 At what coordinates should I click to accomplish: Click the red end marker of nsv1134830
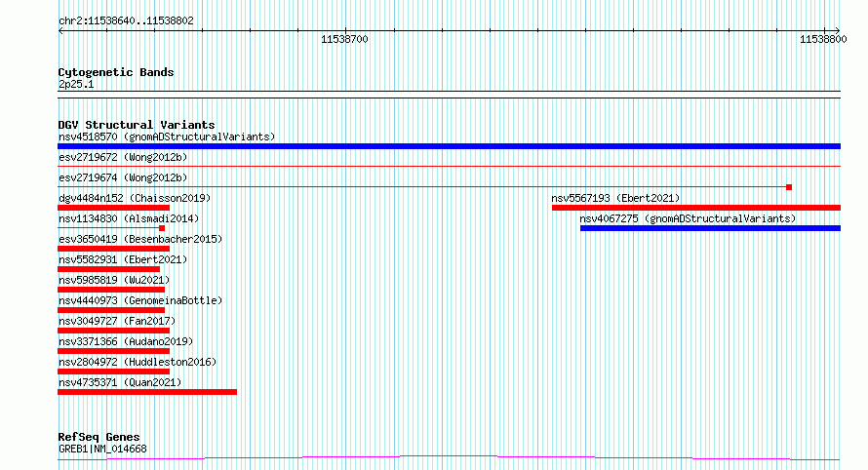click(162, 228)
